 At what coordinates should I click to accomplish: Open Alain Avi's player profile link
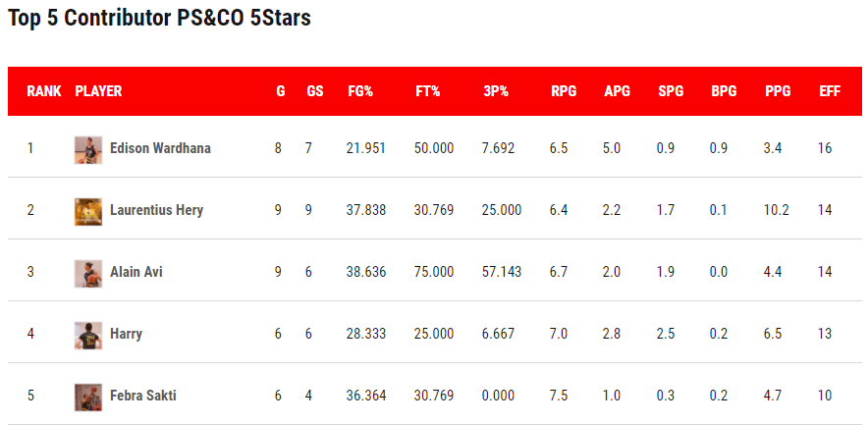136,273
